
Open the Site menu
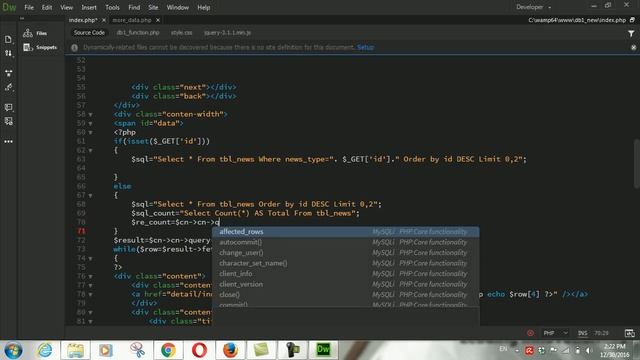pyautogui.click(x=153, y=7)
